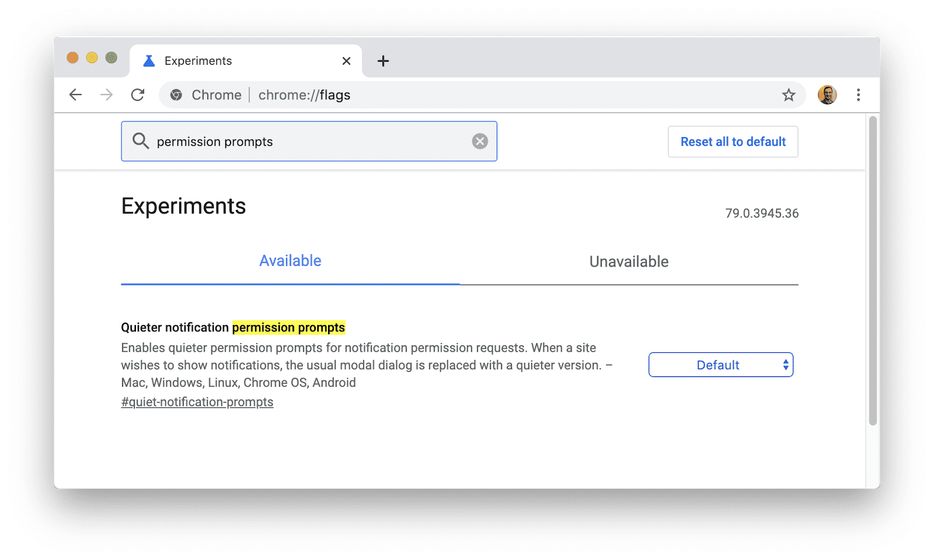Image resolution: width=934 pixels, height=560 pixels.
Task: Open the user profile avatar
Action: point(827,95)
